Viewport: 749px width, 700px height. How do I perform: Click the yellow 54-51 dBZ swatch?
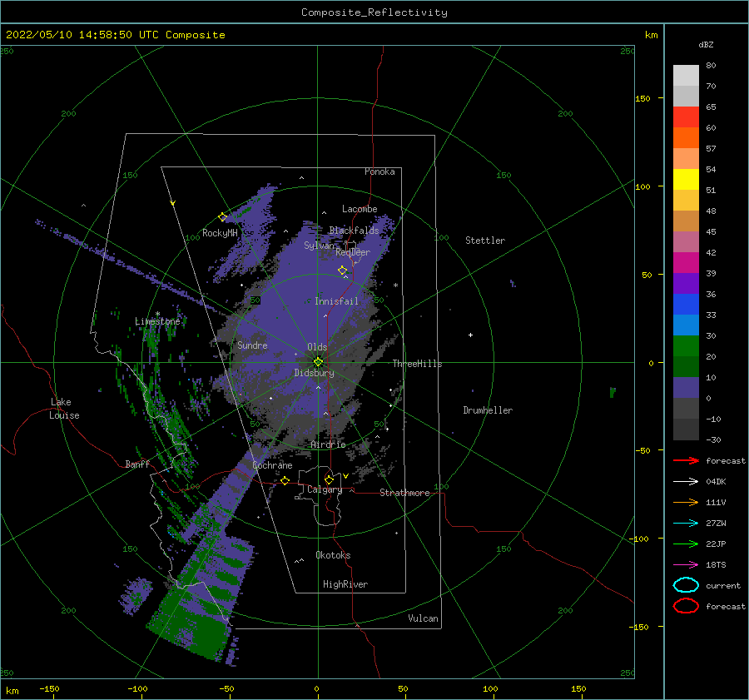pyautogui.click(x=686, y=180)
